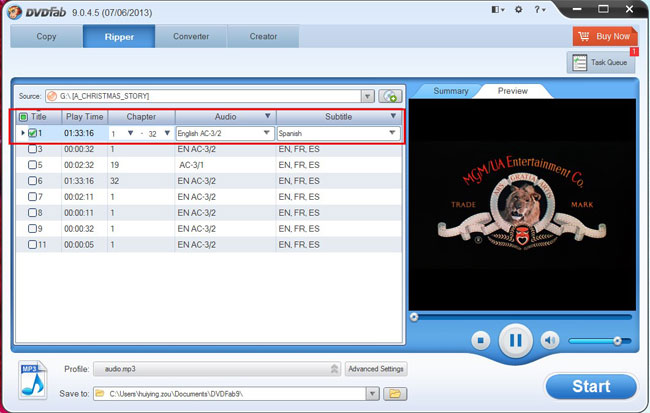This screenshot has width=650, height=413.
Task: Open the end chapter 32 dropdown
Action: (167, 133)
